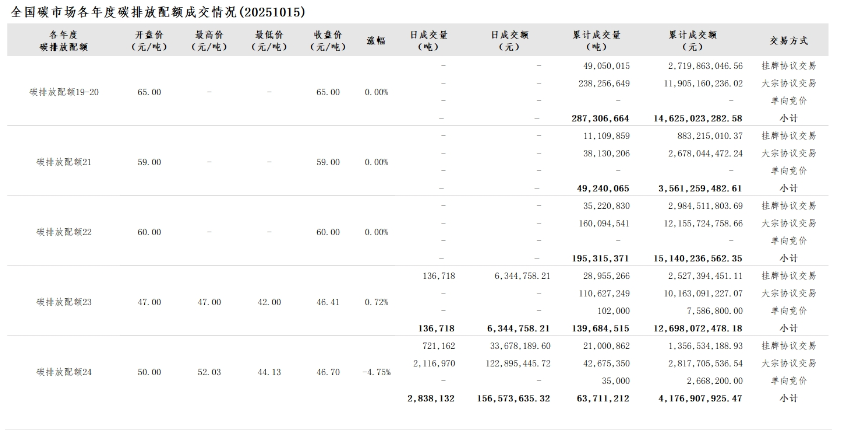Viewport: 858px width, 441px height.
Task: Click the 涨幅 column header
Action: pyautogui.click(x=376, y=40)
